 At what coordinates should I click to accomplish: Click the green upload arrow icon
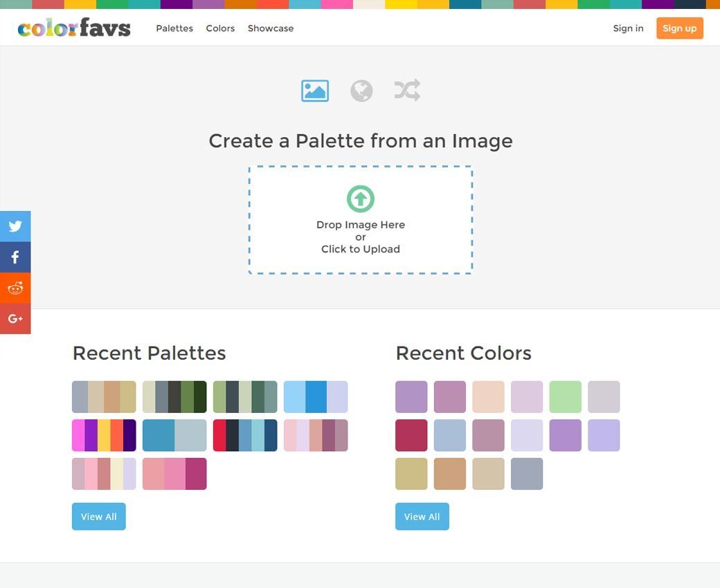tap(361, 199)
